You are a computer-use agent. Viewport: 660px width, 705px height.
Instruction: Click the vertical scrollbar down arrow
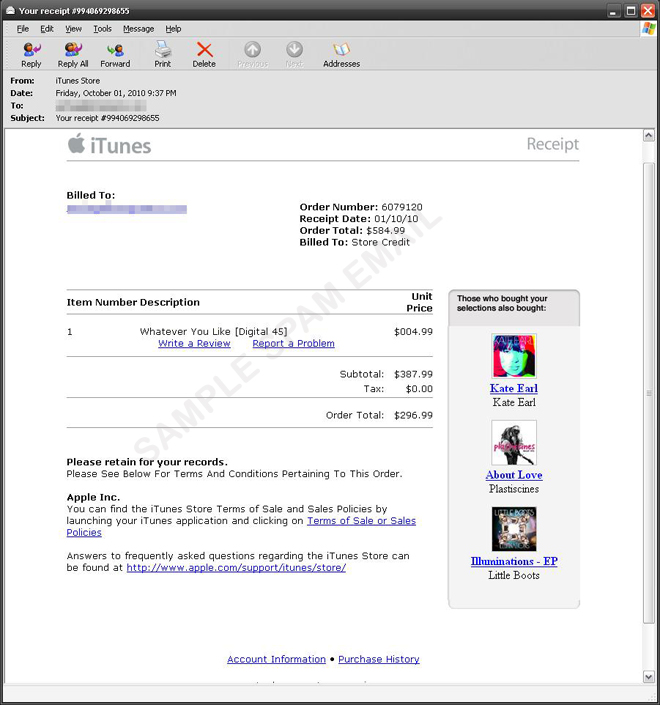pos(649,677)
